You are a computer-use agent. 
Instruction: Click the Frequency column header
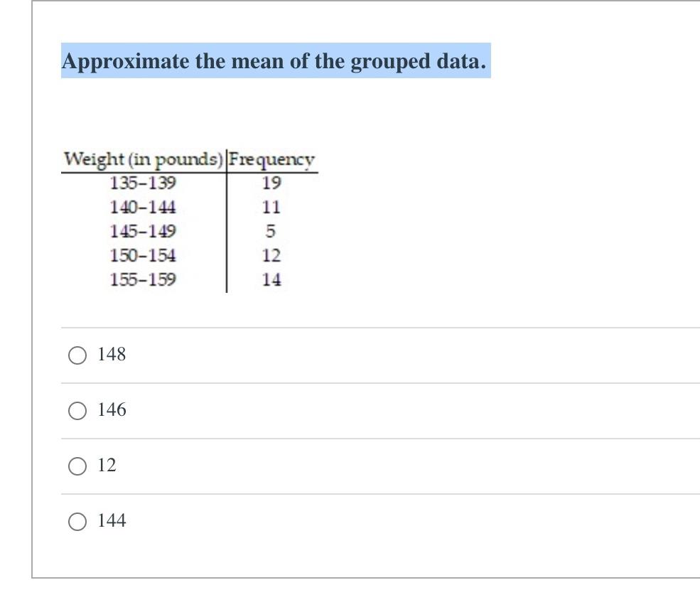coord(271,159)
